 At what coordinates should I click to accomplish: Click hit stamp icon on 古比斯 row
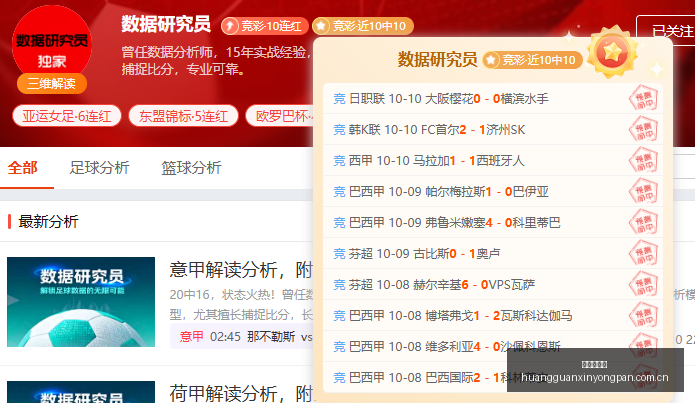pos(643,253)
